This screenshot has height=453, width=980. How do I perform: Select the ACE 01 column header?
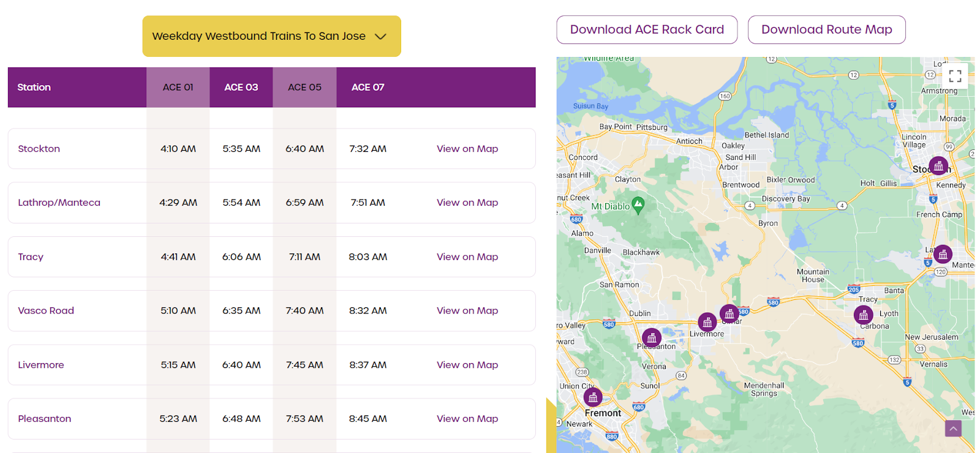pos(178,88)
